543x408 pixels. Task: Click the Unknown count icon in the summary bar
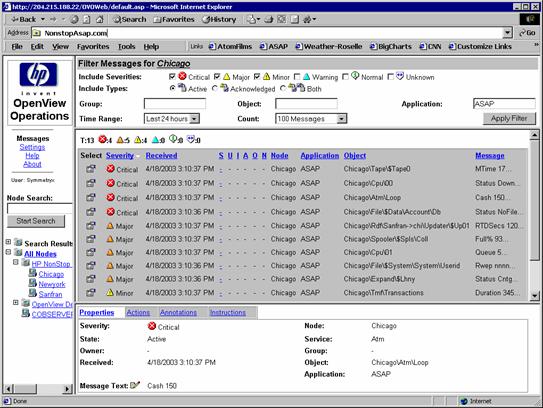[x=191, y=139]
